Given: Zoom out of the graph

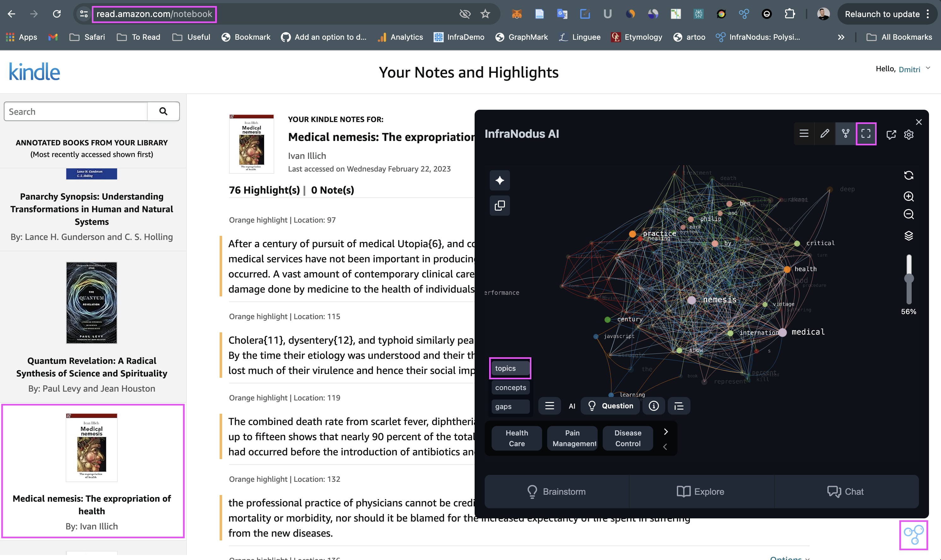Looking at the screenshot, I should click(x=908, y=214).
